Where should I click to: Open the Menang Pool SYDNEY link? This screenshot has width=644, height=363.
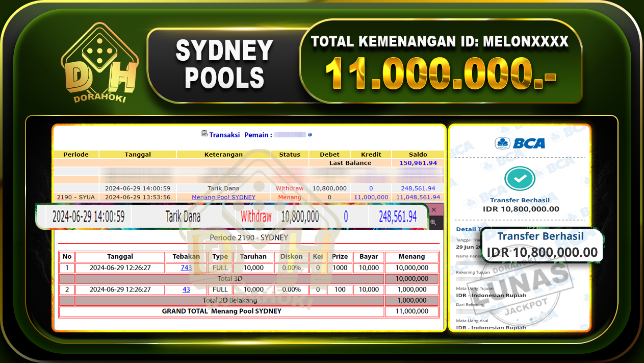223,197
